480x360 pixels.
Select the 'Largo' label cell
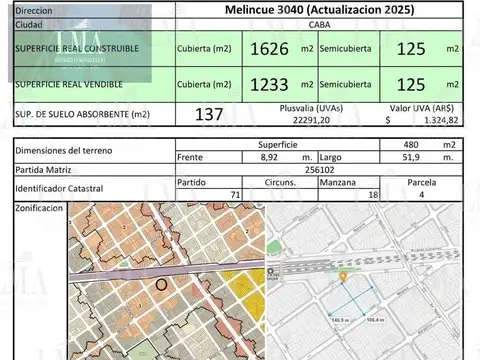coord(349,157)
